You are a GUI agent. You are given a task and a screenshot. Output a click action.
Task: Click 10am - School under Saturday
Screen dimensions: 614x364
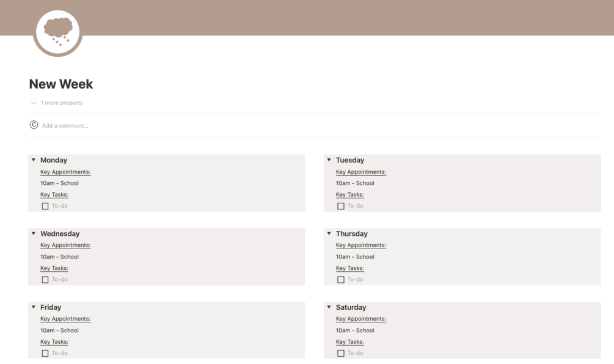point(355,330)
